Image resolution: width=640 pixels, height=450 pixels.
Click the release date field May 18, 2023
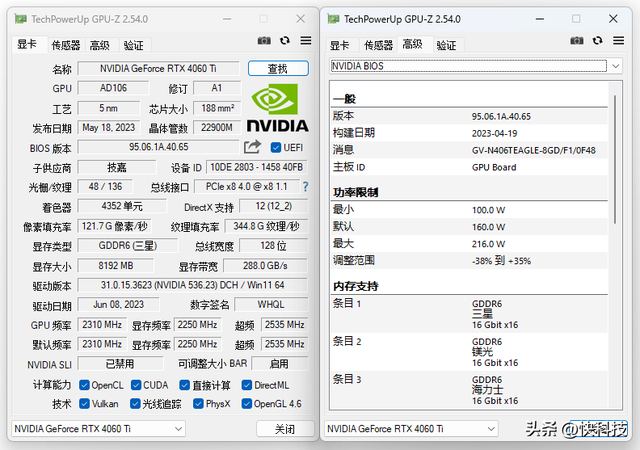[109, 127]
